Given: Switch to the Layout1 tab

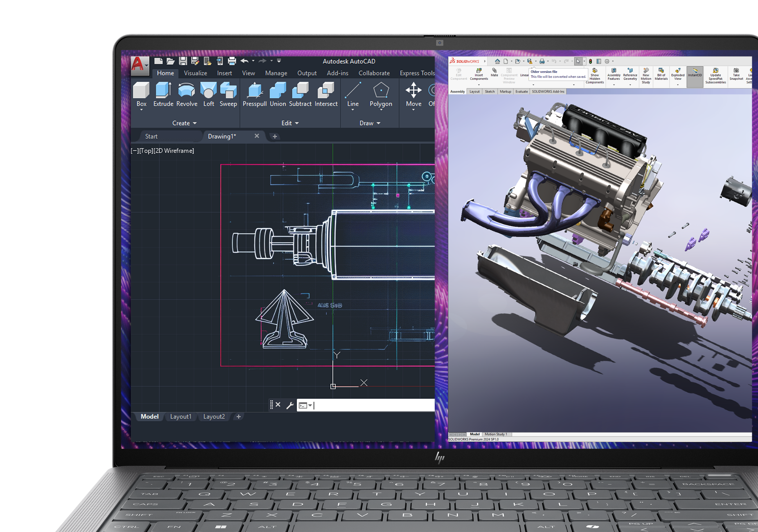Looking at the screenshot, I should coord(181,417).
